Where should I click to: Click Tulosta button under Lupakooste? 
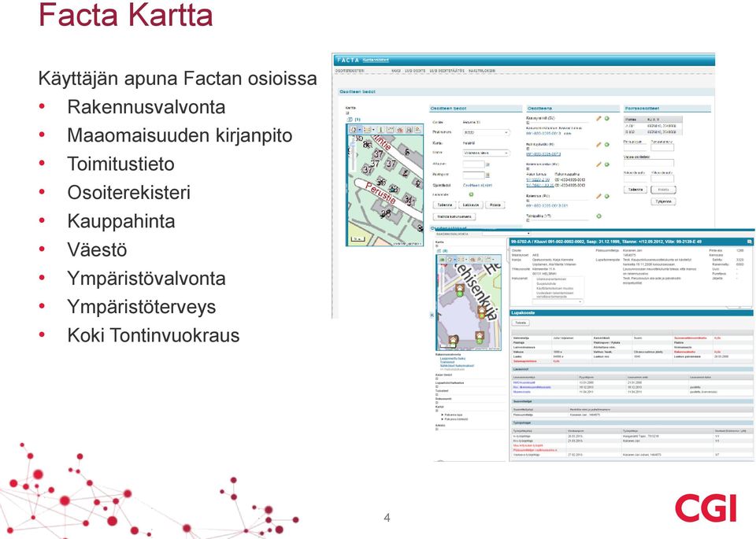click(521, 323)
